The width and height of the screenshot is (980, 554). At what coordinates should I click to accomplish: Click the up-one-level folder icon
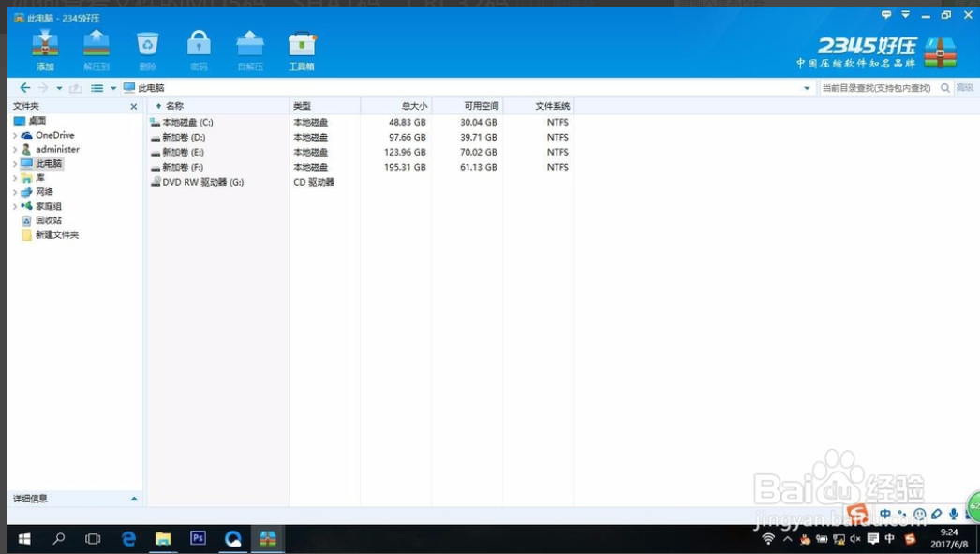pos(76,88)
